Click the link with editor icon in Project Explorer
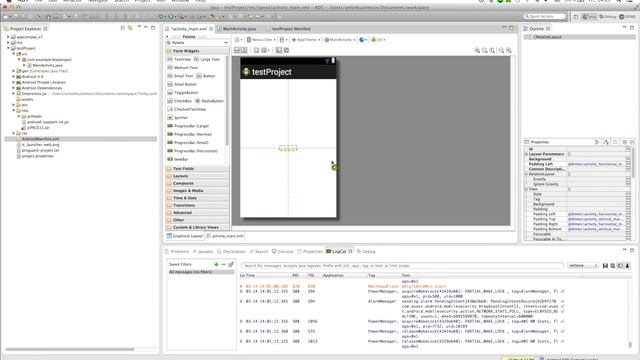The height and width of the screenshot is (360, 640). [x=130, y=28]
